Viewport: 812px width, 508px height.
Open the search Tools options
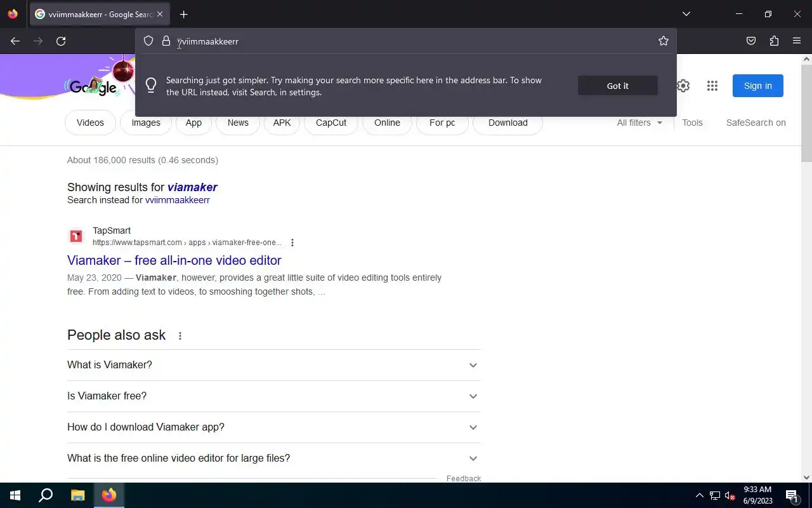point(692,123)
